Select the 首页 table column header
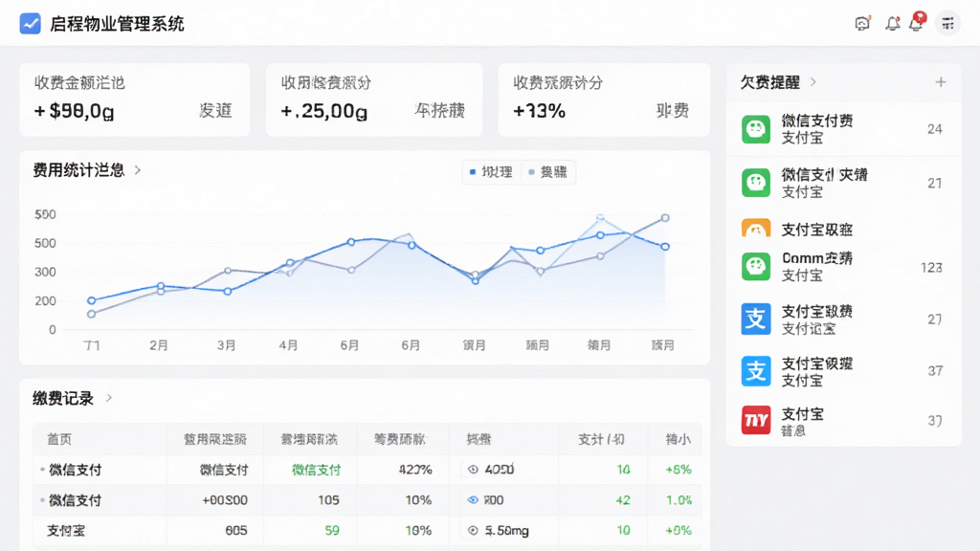The width and height of the screenshot is (980, 551). point(59,439)
